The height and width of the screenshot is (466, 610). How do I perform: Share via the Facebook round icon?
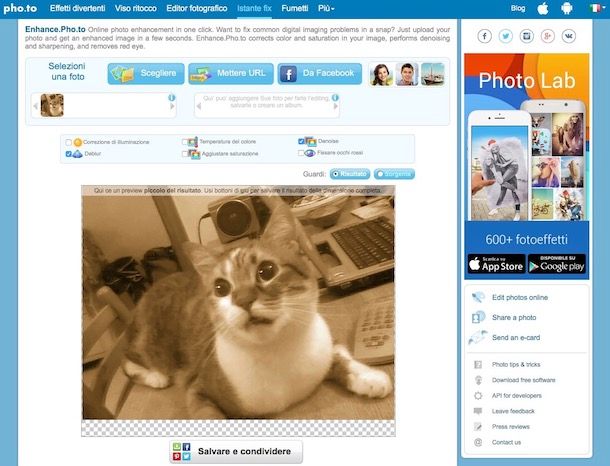484,36
